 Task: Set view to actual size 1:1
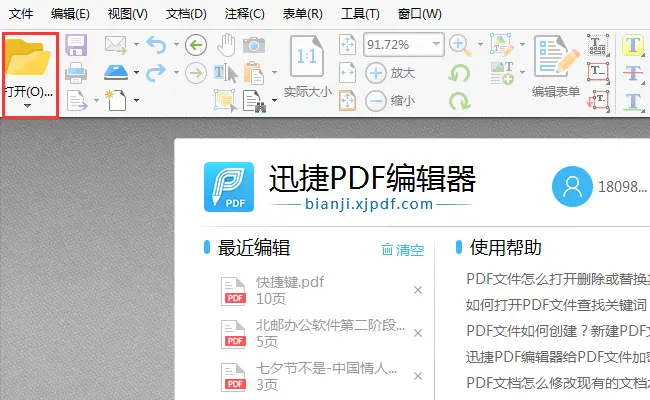pyautogui.click(x=307, y=66)
